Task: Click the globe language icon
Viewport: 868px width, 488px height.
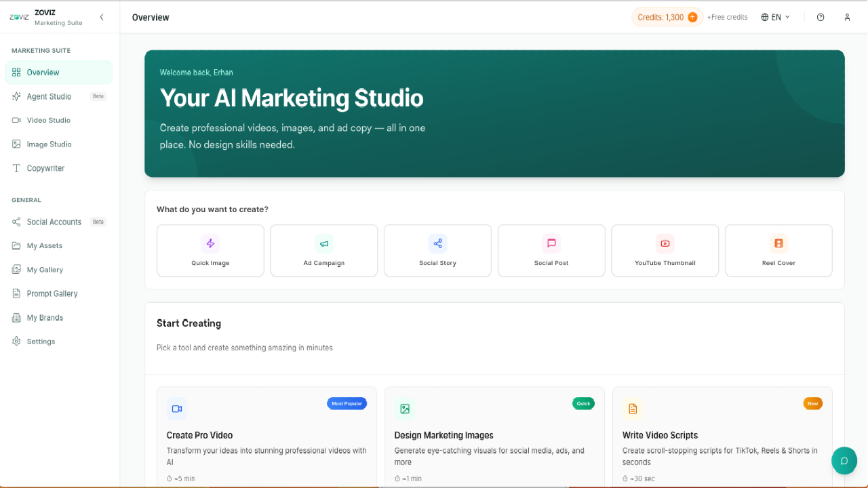Action: 765,18
